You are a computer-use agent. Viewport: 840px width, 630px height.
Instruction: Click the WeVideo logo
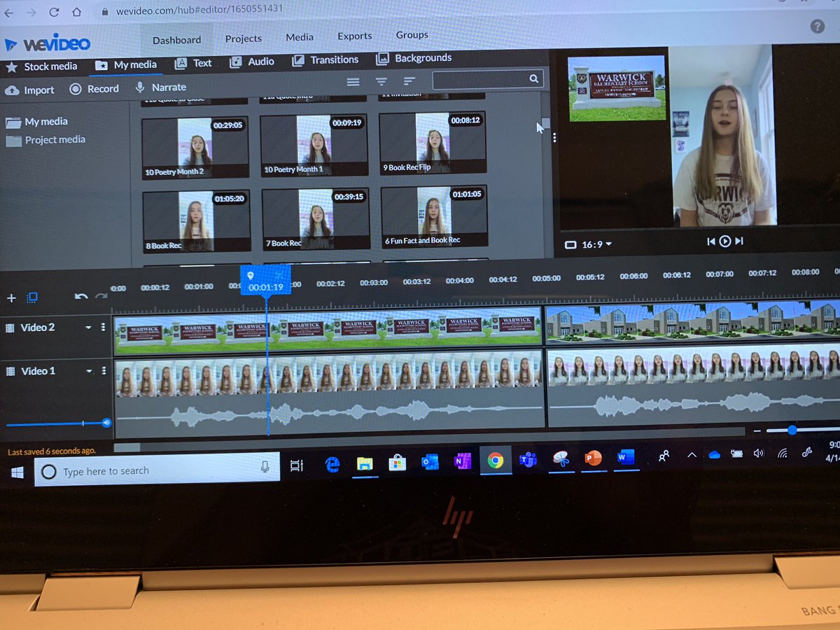(47, 43)
